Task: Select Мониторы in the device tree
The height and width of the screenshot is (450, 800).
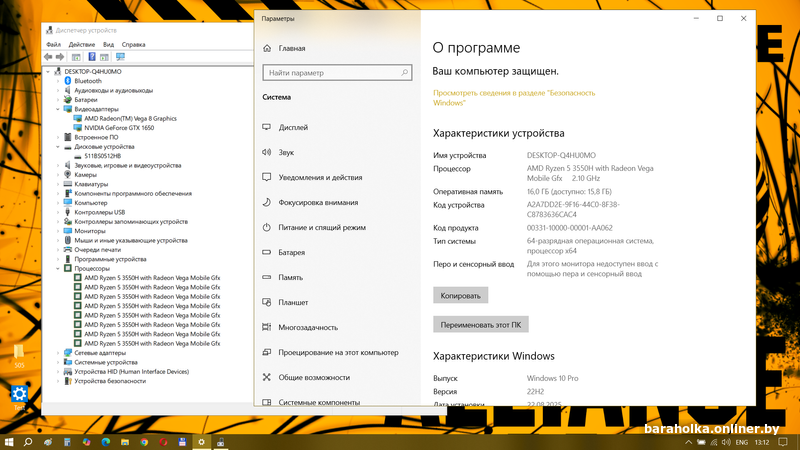Action: pos(90,231)
